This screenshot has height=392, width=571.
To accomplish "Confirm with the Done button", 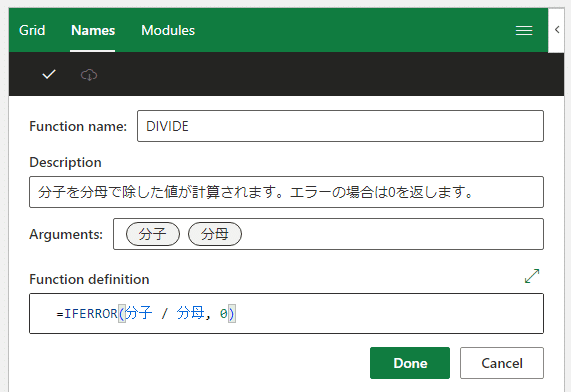I will click(x=410, y=363).
